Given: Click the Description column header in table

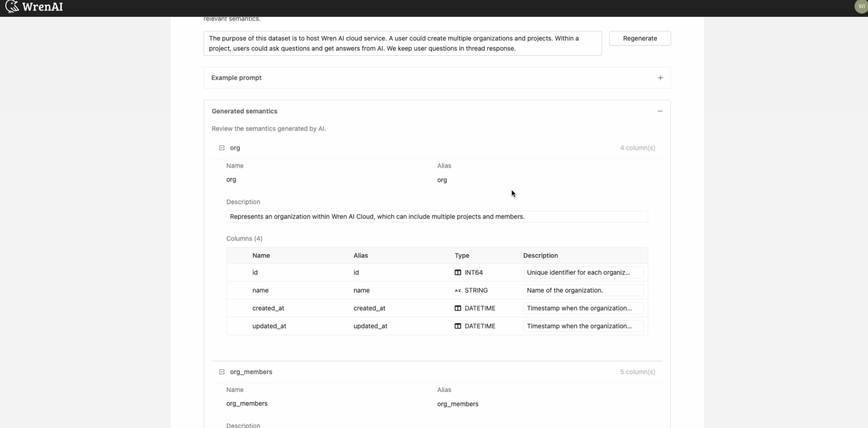Looking at the screenshot, I should click(540, 256).
